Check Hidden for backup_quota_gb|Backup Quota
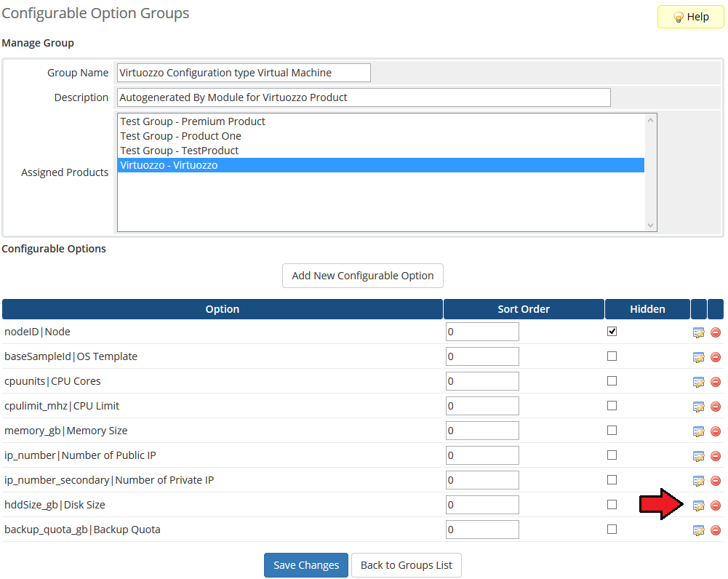Screen dimensions: 728x579 point(612,530)
